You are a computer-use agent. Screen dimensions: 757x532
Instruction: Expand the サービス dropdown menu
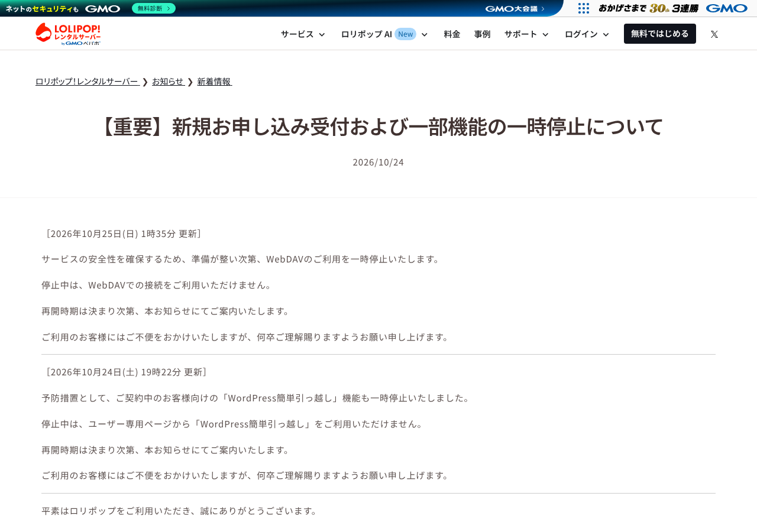tap(303, 34)
